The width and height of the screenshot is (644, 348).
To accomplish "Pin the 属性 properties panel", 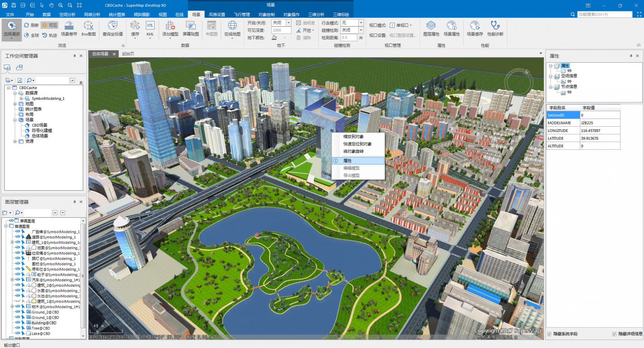I will (631, 56).
